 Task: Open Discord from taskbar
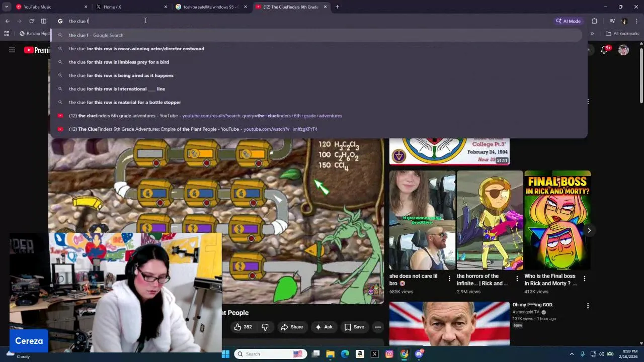(419, 354)
